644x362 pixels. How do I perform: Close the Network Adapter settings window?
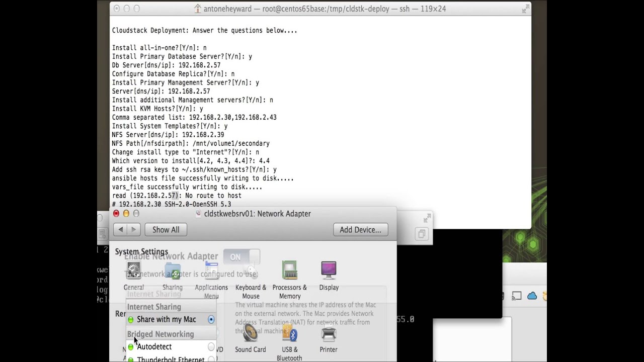[116, 214]
